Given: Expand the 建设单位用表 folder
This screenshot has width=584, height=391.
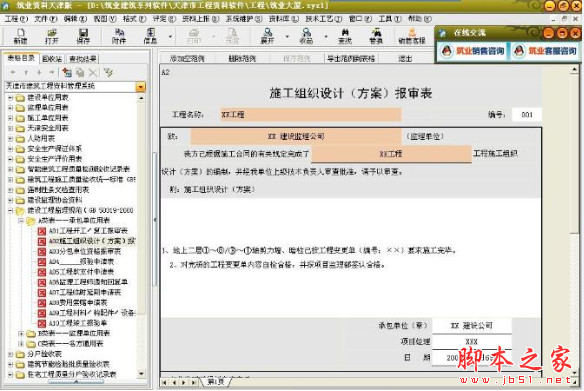Looking at the screenshot, I should click(x=11, y=98).
